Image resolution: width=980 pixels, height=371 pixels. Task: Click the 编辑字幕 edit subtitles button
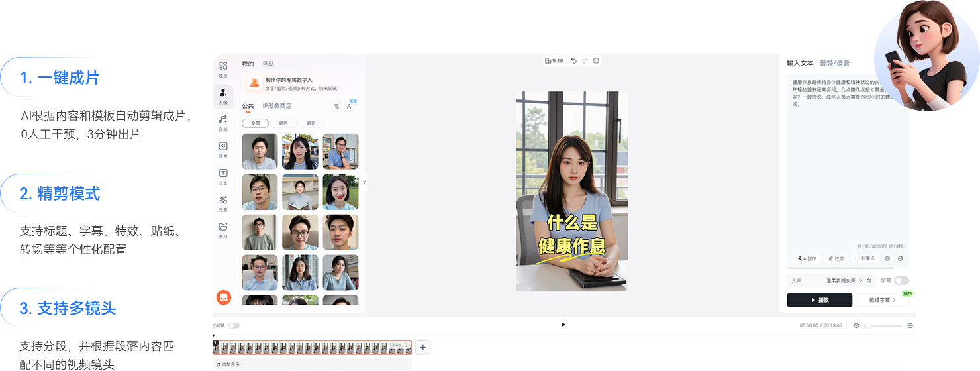point(882,300)
